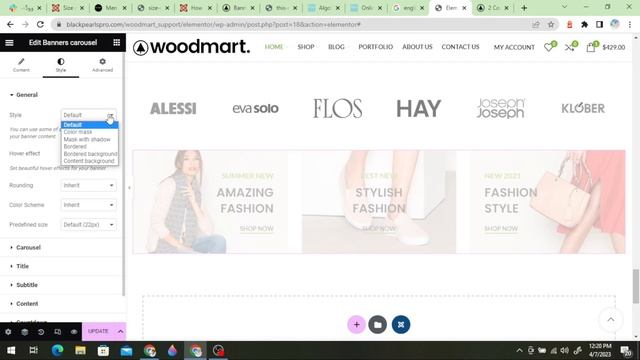Open the History icon
The image size is (640, 360).
pyautogui.click(x=41, y=332)
